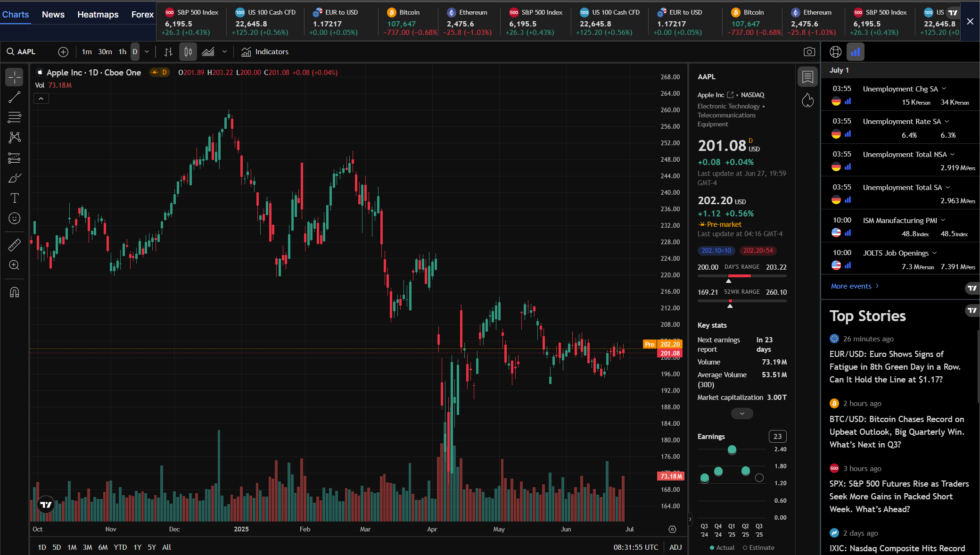
Task: Click the AAPL symbol search field
Action: [27, 52]
